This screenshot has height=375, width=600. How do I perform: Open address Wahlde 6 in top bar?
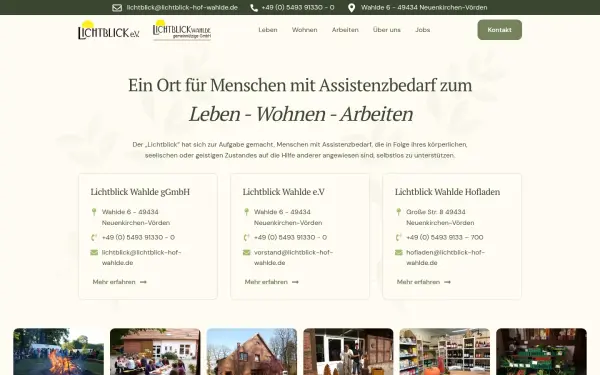tap(424, 8)
